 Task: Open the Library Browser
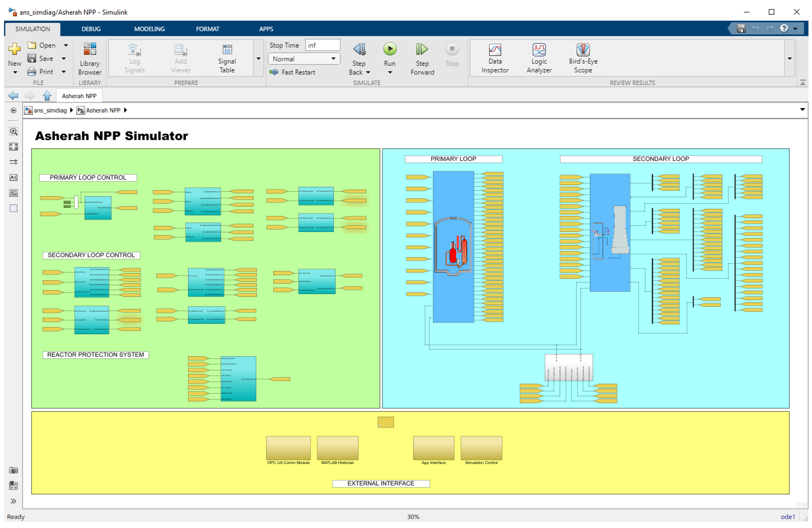89,58
